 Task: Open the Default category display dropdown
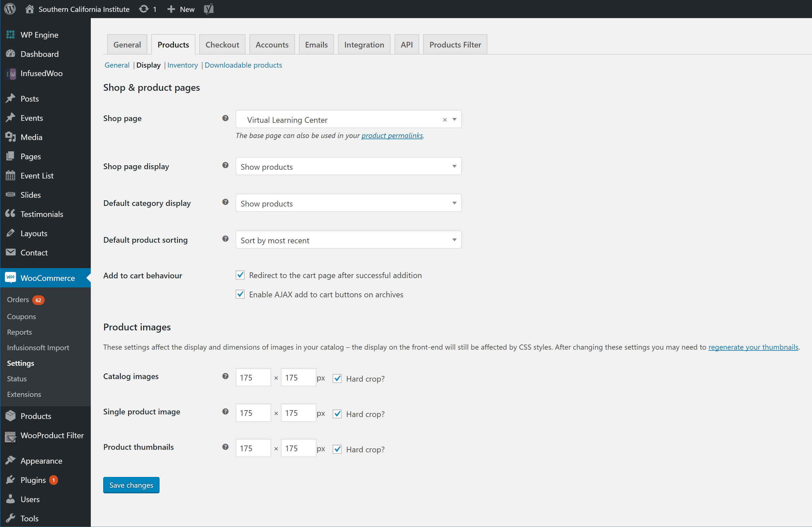pyautogui.click(x=348, y=203)
